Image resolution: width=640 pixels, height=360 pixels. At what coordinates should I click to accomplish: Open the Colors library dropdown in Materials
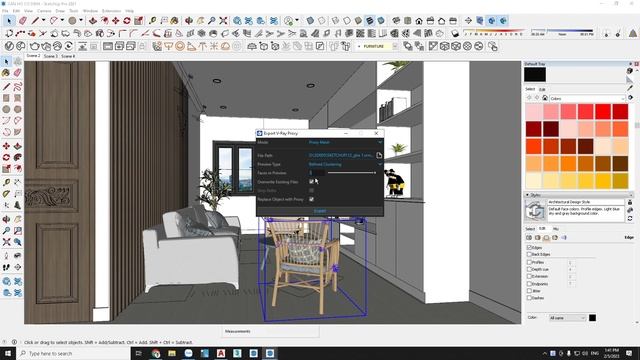point(587,98)
